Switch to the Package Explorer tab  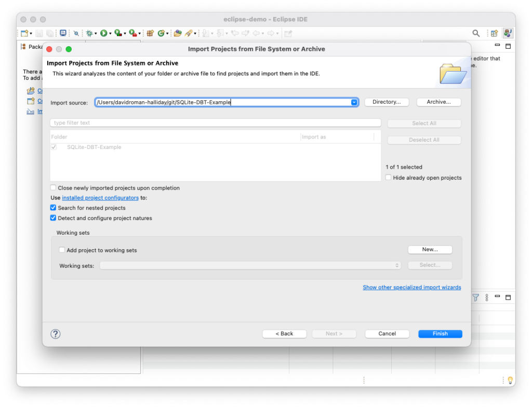click(x=32, y=47)
